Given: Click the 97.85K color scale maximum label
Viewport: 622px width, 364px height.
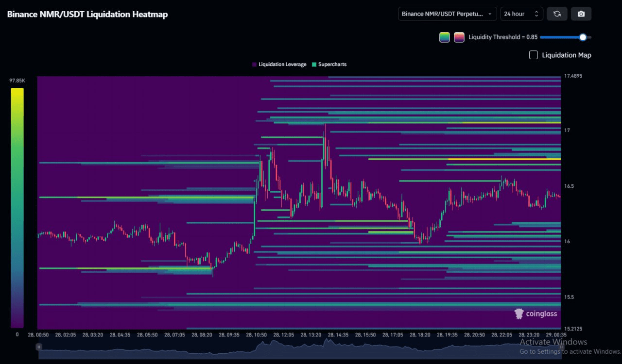Looking at the screenshot, I should (17, 81).
